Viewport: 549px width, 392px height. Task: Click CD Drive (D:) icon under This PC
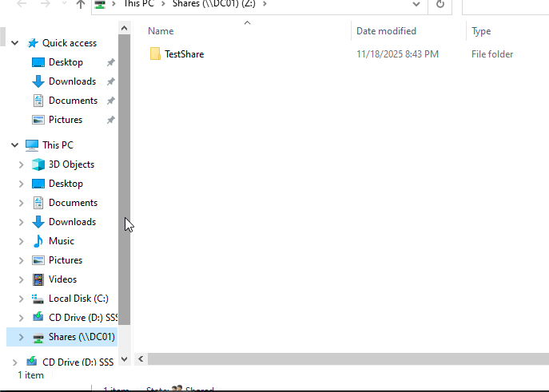tap(38, 317)
